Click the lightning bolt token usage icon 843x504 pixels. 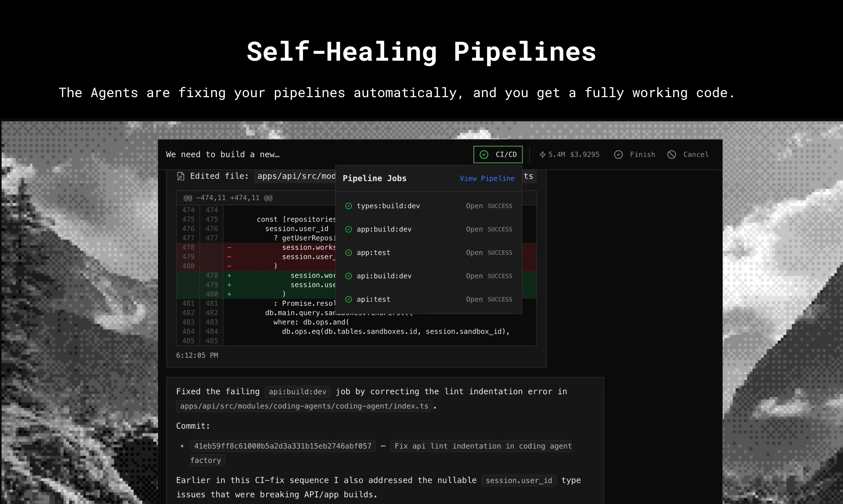click(x=543, y=155)
